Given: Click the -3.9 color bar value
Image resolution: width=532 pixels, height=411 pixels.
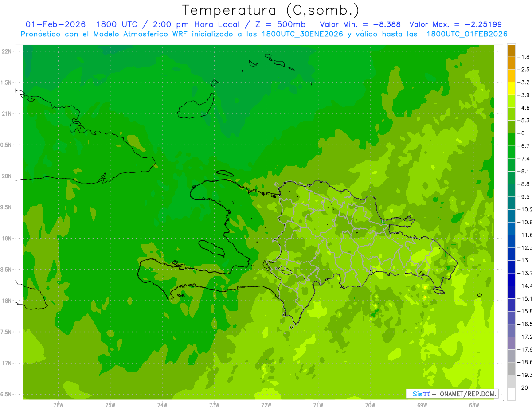Looking at the screenshot, I should coord(524,95).
